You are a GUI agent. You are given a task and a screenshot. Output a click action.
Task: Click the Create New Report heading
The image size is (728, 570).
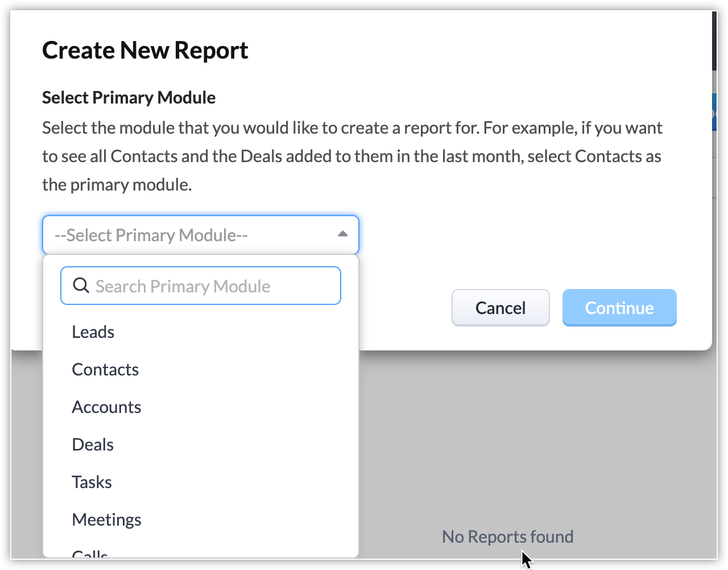tap(145, 50)
